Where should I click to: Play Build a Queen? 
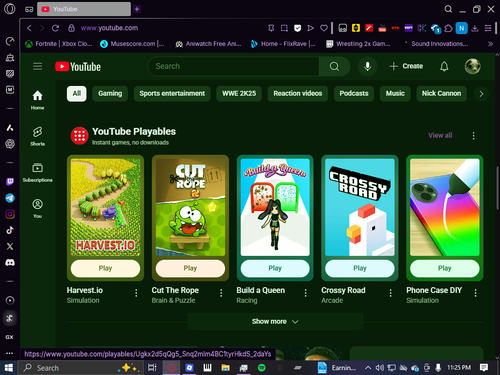pos(275,268)
